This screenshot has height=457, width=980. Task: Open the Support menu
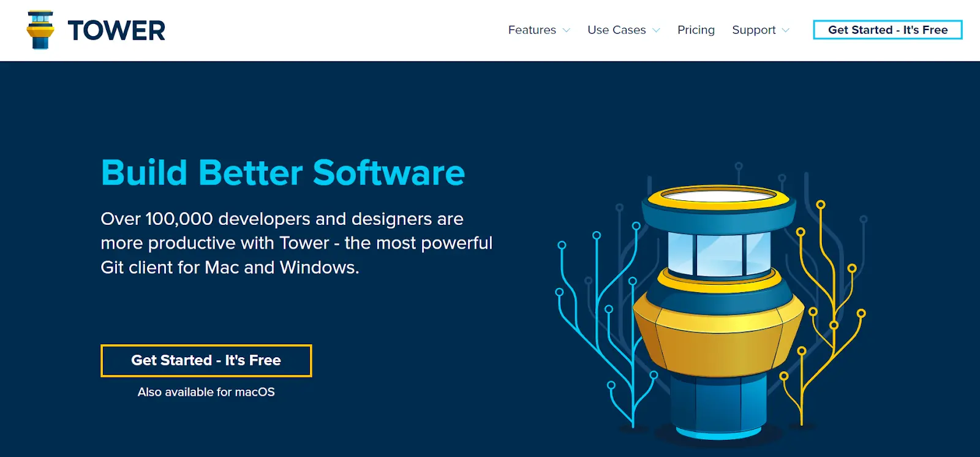tap(753, 30)
